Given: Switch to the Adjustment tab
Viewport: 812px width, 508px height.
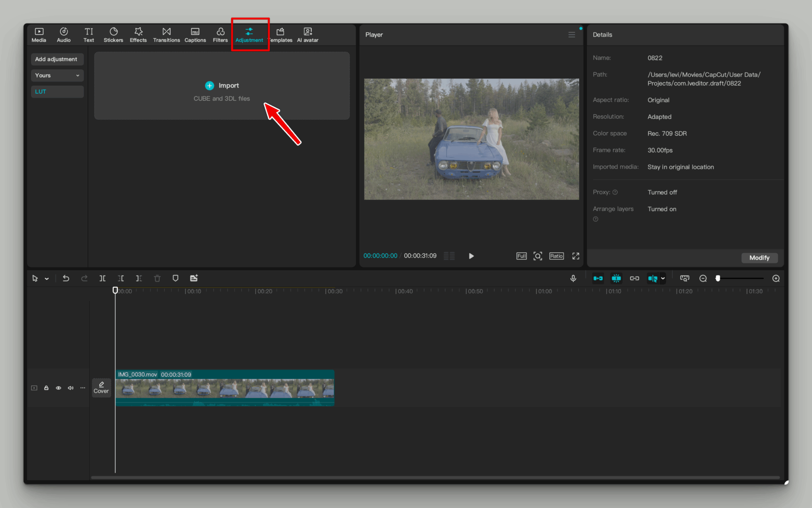Looking at the screenshot, I should coord(250,34).
